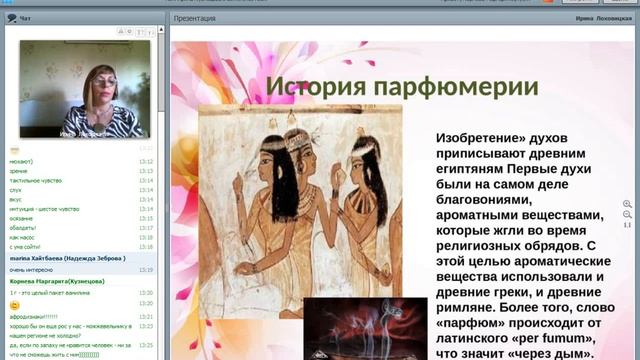Click the scroll-up arrow of the chat panel
This screenshot has width=640, height=360.
[161, 30]
